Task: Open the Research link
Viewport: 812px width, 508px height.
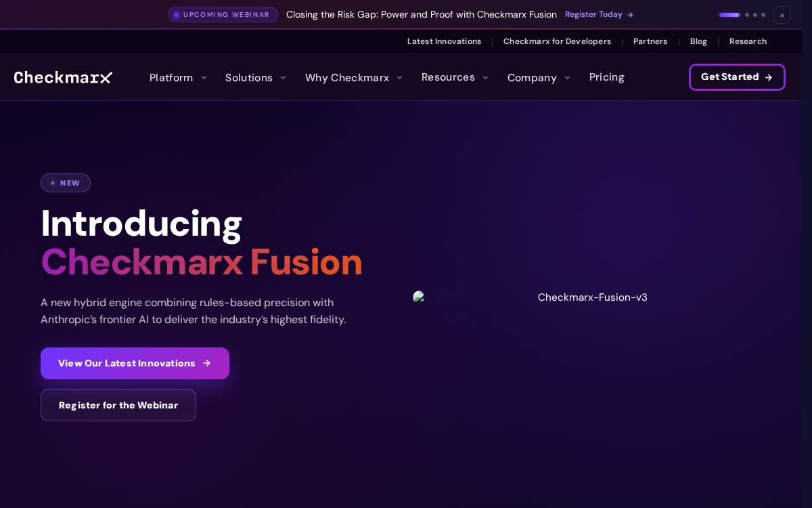Action: [748, 41]
